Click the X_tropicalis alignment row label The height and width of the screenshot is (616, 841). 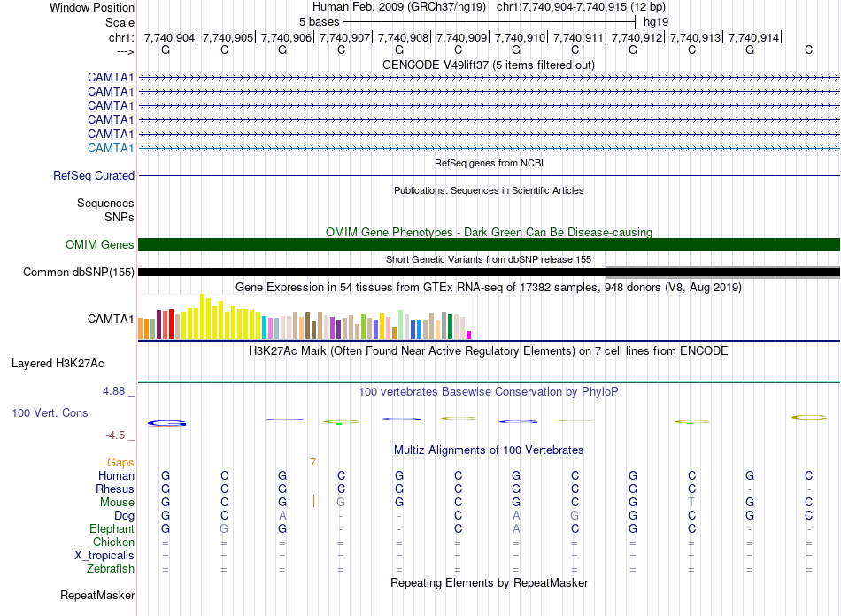(104, 556)
